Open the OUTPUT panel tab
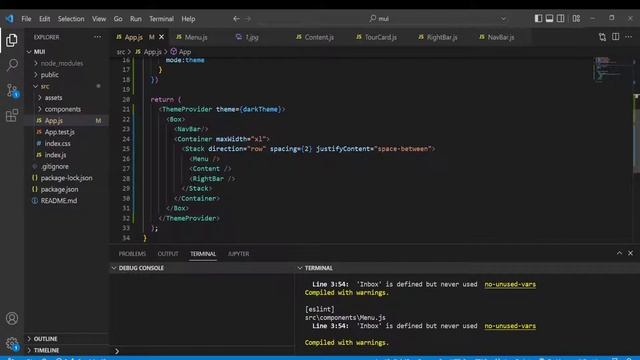The width and height of the screenshot is (640, 360). pos(168,253)
